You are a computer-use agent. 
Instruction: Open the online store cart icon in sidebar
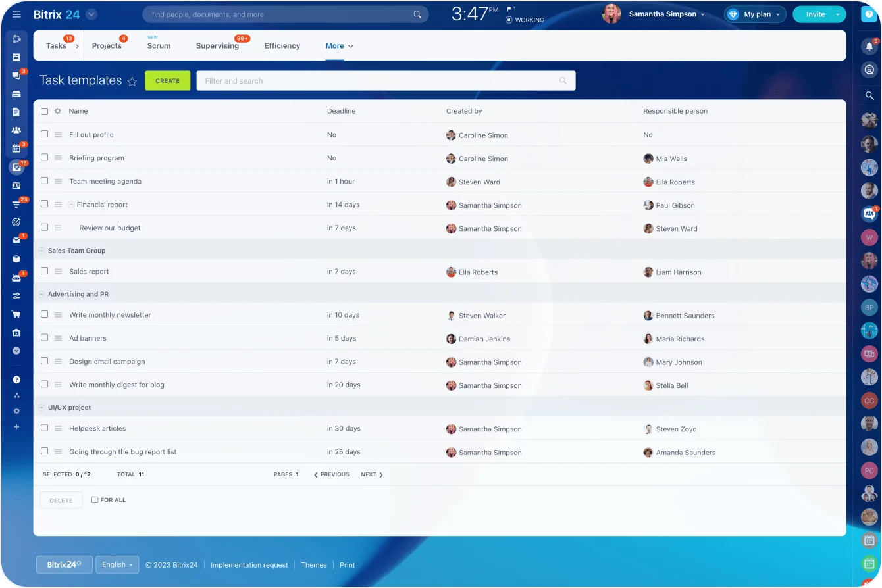pos(16,314)
